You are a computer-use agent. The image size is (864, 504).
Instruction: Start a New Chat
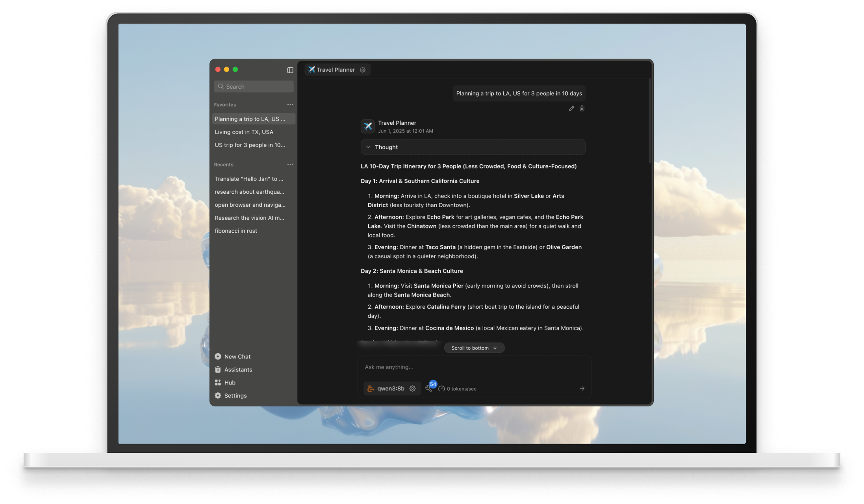click(x=237, y=357)
